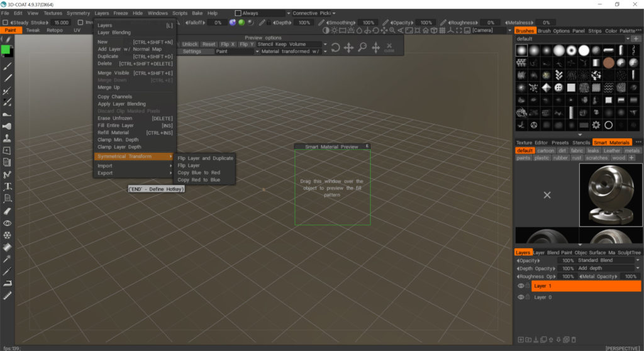Select the Layer 0 row
Screen dimensions: 644x351
tap(586, 297)
